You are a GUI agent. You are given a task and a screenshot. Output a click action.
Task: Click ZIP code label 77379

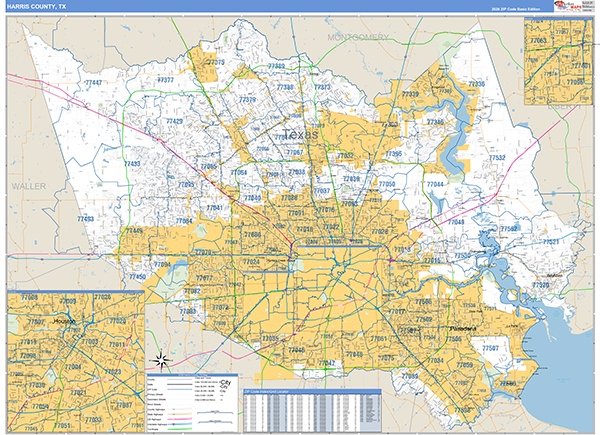pos(248,99)
